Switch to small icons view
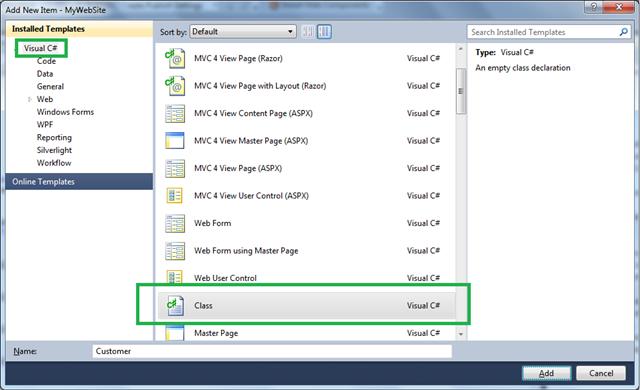The height and width of the screenshot is (390, 640). 308,31
